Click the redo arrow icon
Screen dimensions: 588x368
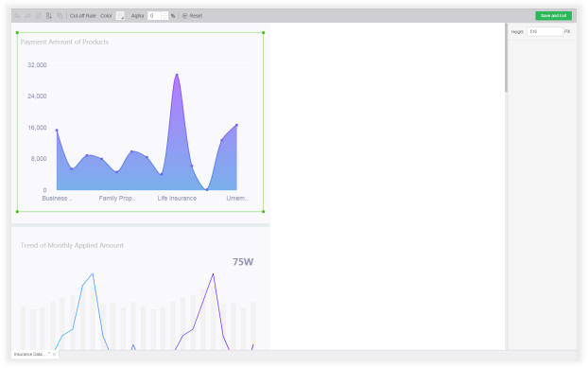point(27,16)
